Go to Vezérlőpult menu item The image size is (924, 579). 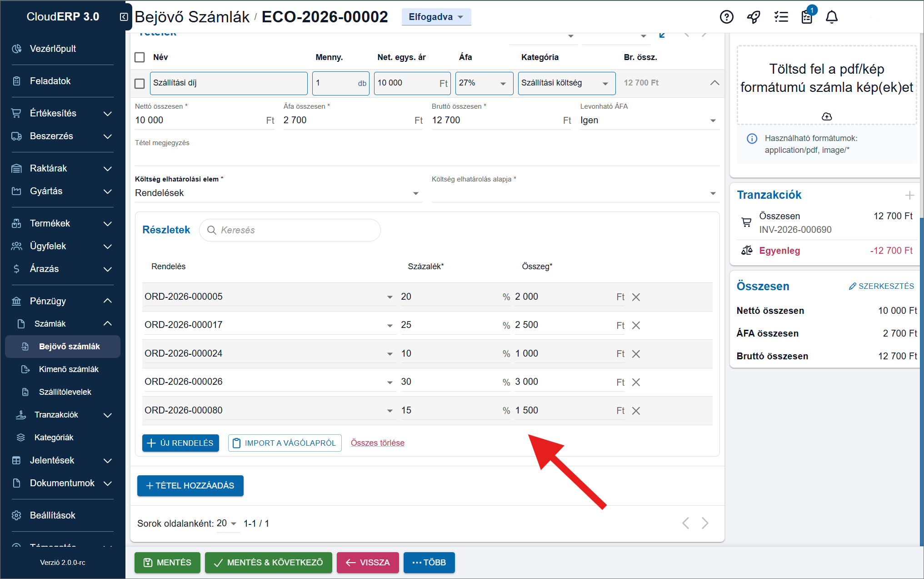click(x=53, y=49)
